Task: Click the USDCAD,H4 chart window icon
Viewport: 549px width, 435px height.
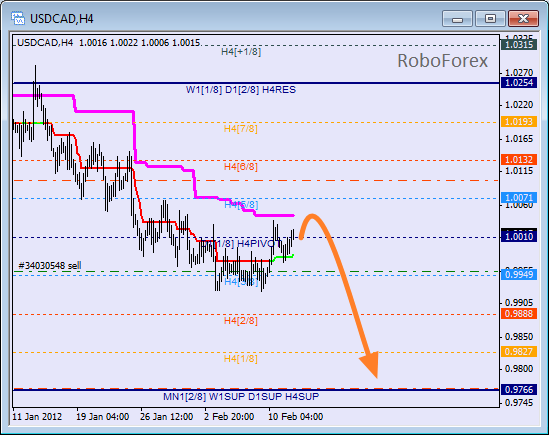Action: tap(18, 18)
